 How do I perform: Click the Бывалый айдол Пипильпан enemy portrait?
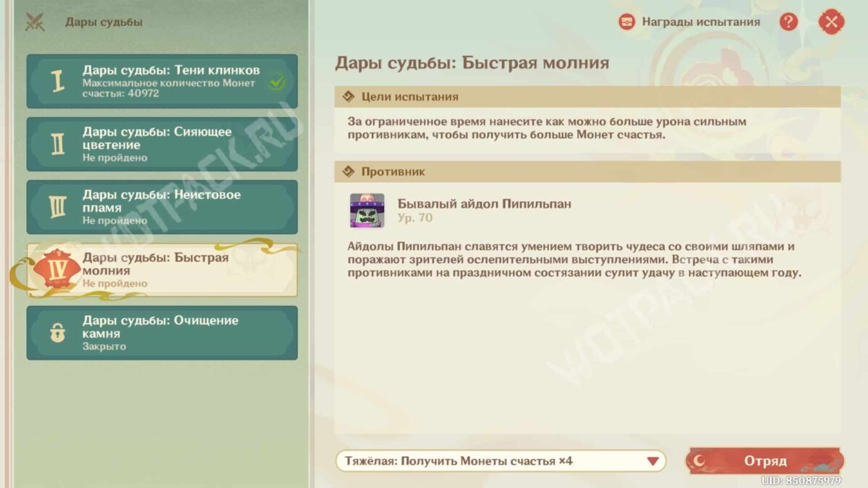(x=367, y=210)
